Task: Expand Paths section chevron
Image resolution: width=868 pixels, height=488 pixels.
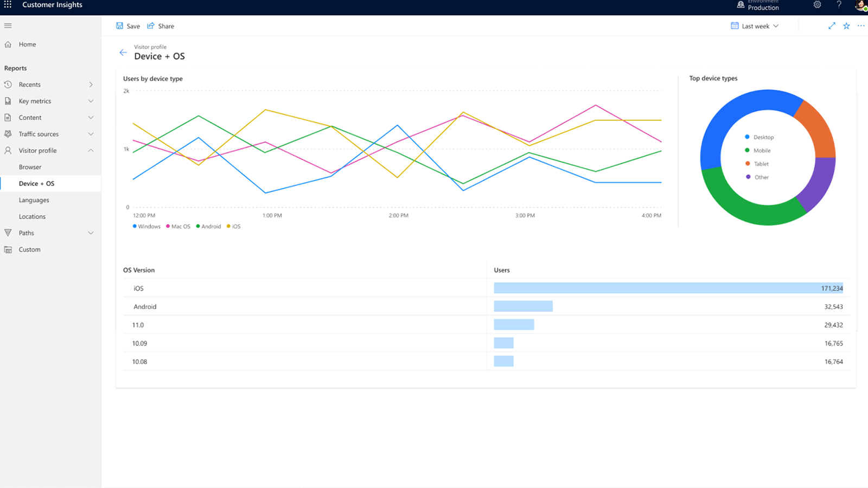Action: click(91, 233)
